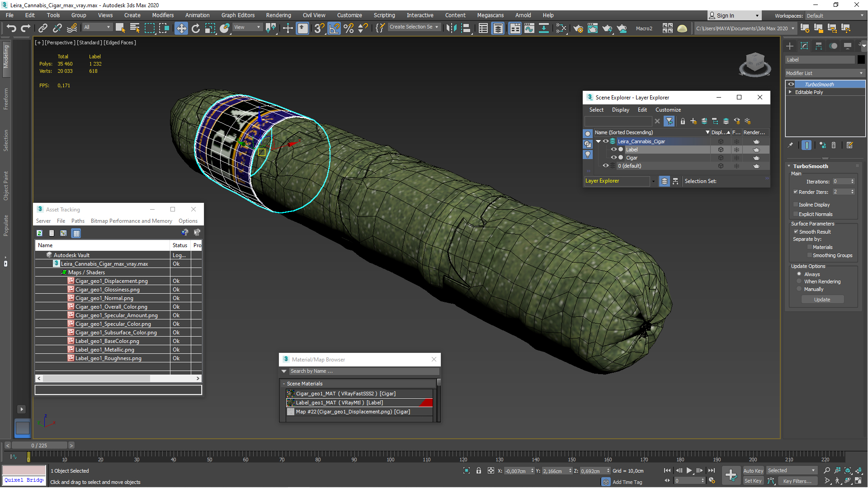The image size is (868, 488).
Task: Click the Sign In button
Action: tap(733, 15)
